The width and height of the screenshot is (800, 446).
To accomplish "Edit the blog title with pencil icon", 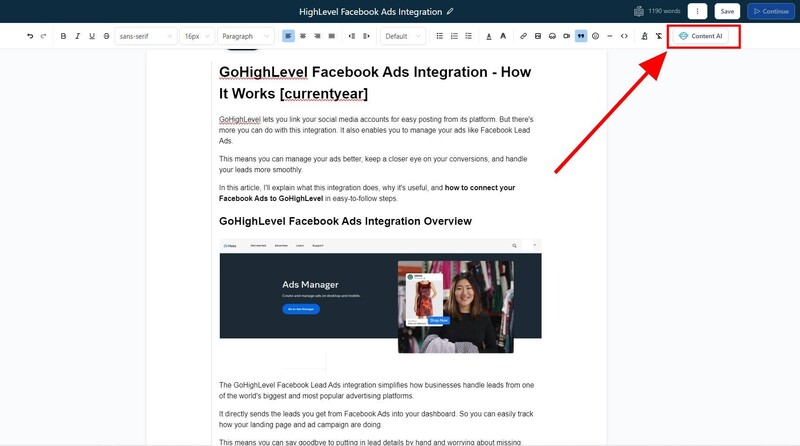I will coord(450,11).
